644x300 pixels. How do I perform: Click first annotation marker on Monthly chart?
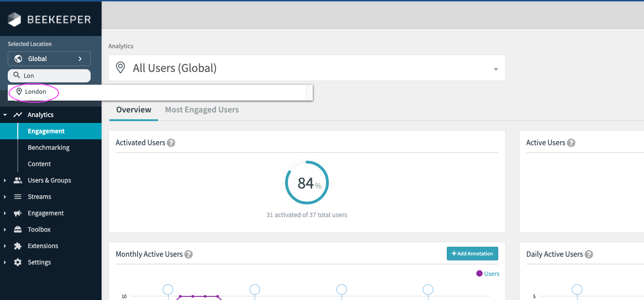168,290
